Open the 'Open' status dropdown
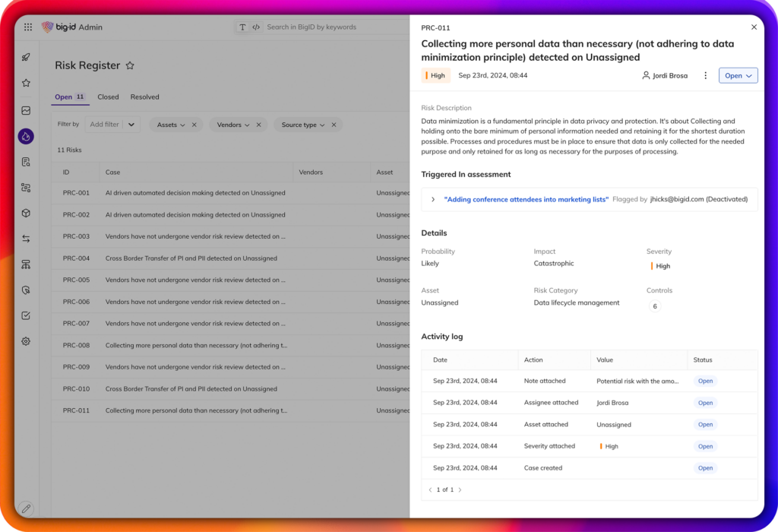778x532 pixels. (738, 76)
